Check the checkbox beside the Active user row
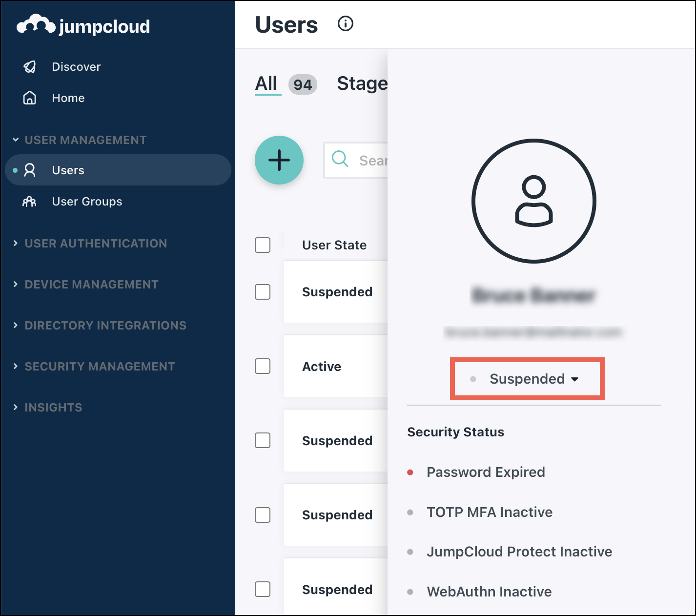 pos(262,366)
